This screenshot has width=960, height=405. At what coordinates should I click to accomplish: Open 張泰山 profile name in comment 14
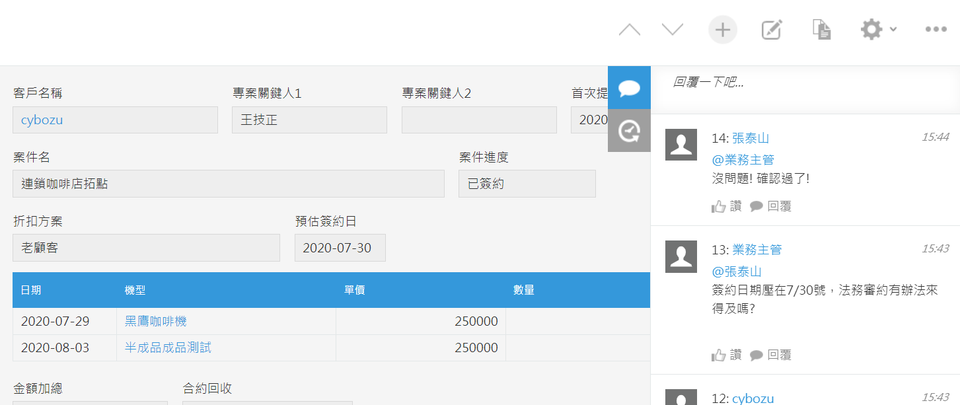tap(750, 137)
